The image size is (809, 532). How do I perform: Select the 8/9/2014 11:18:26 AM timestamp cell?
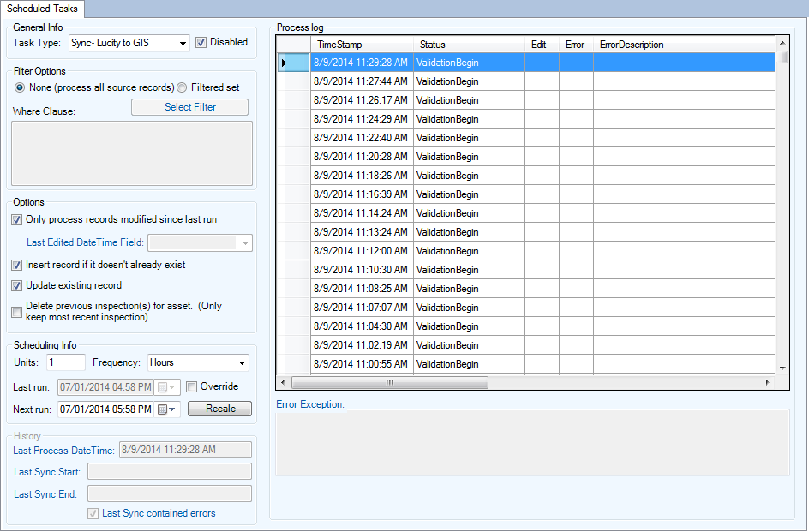(362, 176)
